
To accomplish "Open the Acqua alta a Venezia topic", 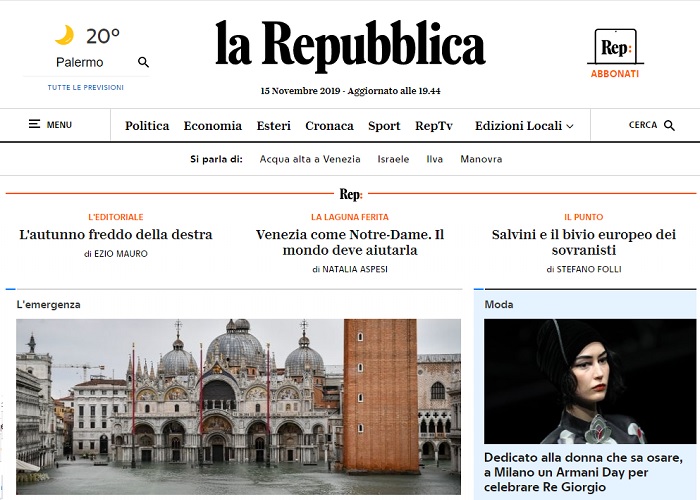I will point(310,159).
